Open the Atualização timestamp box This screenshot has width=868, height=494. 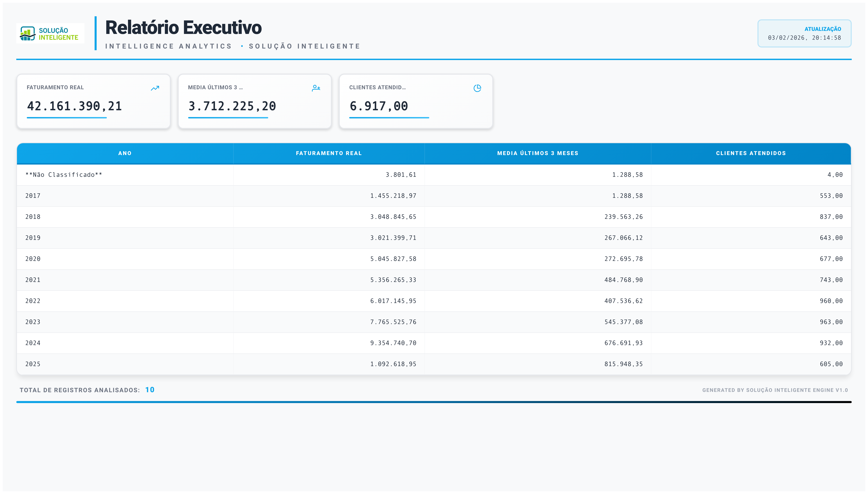point(804,34)
